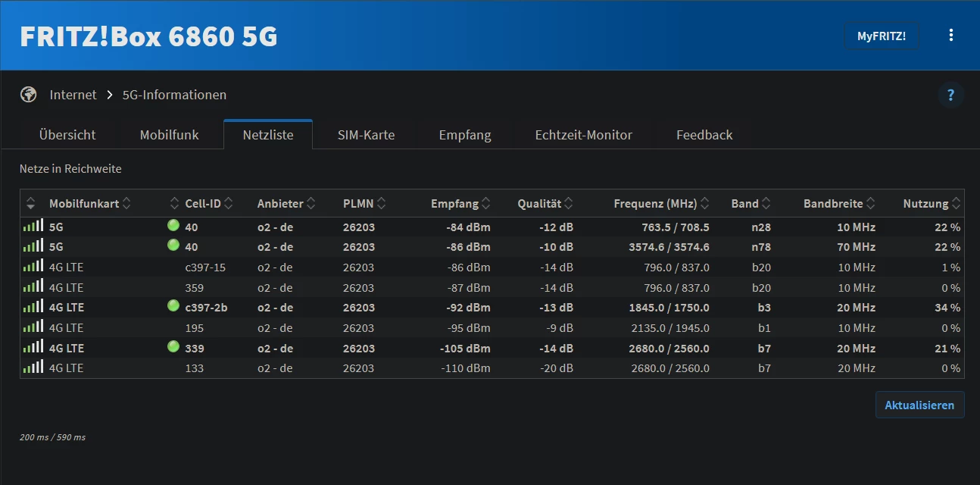
Task: Click the -105 dBm reception value
Action: click(x=465, y=349)
